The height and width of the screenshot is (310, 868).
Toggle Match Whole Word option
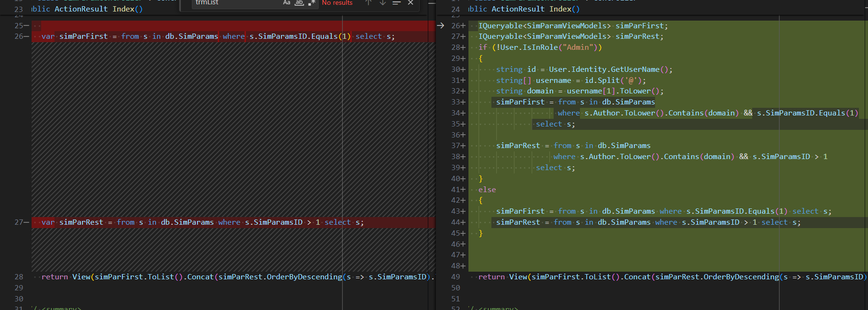point(299,3)
